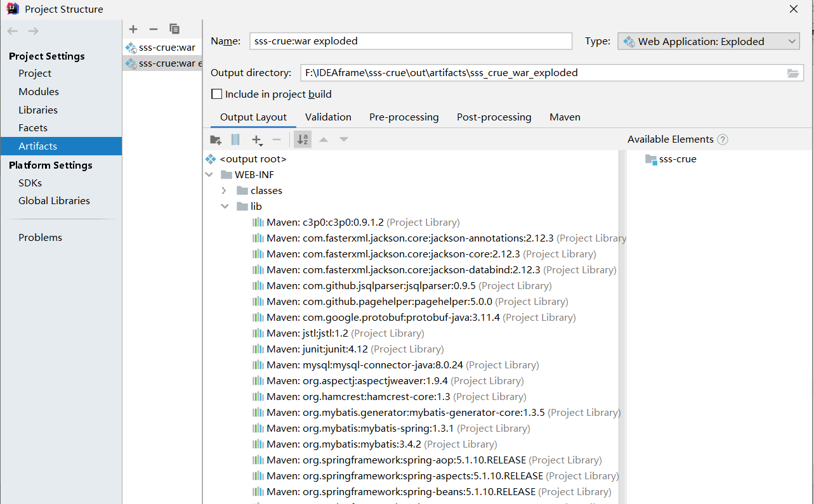
Task: Select aspectjweaver:1.9.4 library entry
Action: coord(388,381)
